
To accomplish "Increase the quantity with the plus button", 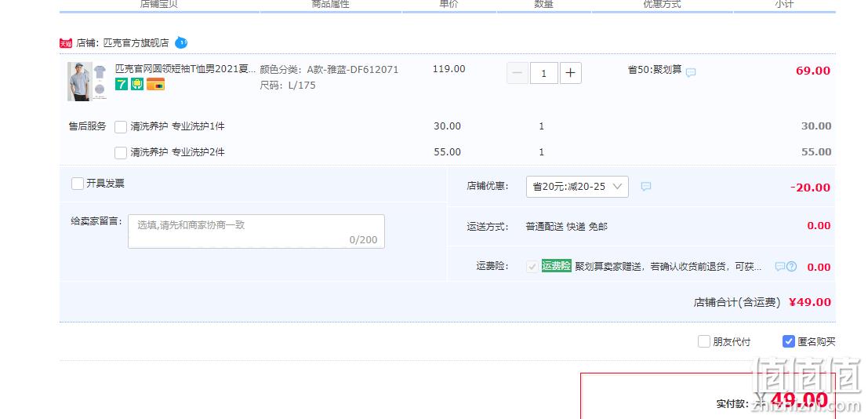I will 571,73.
